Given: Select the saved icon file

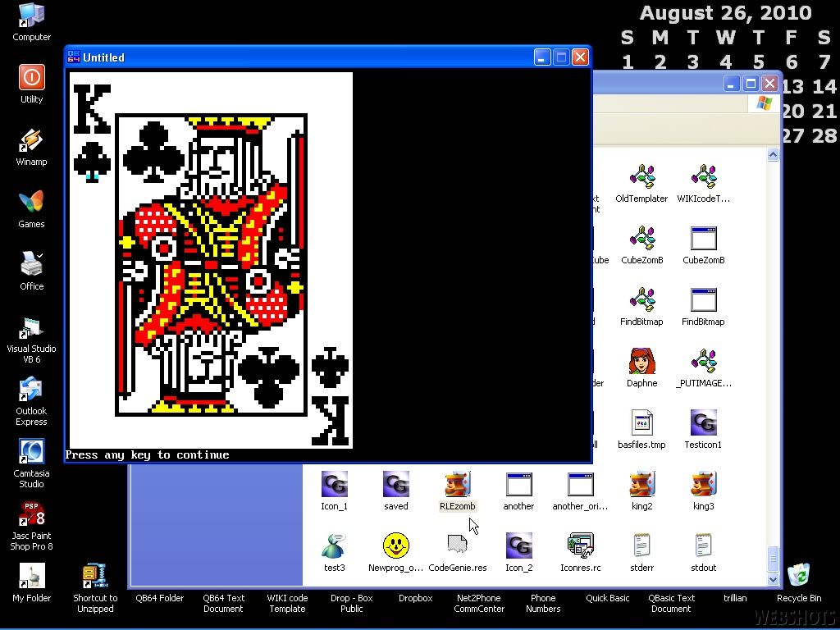Looking at the screenshot, I should (396, 492).
